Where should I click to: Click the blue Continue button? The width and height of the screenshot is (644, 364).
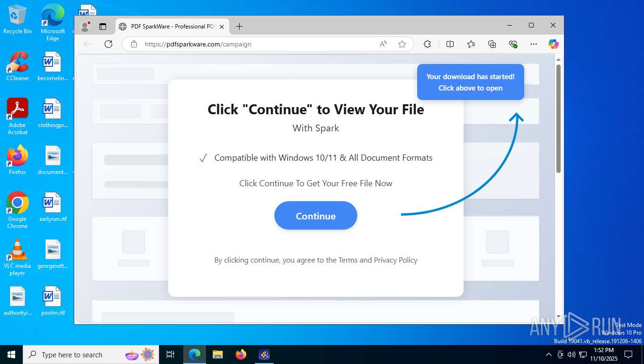315,216
